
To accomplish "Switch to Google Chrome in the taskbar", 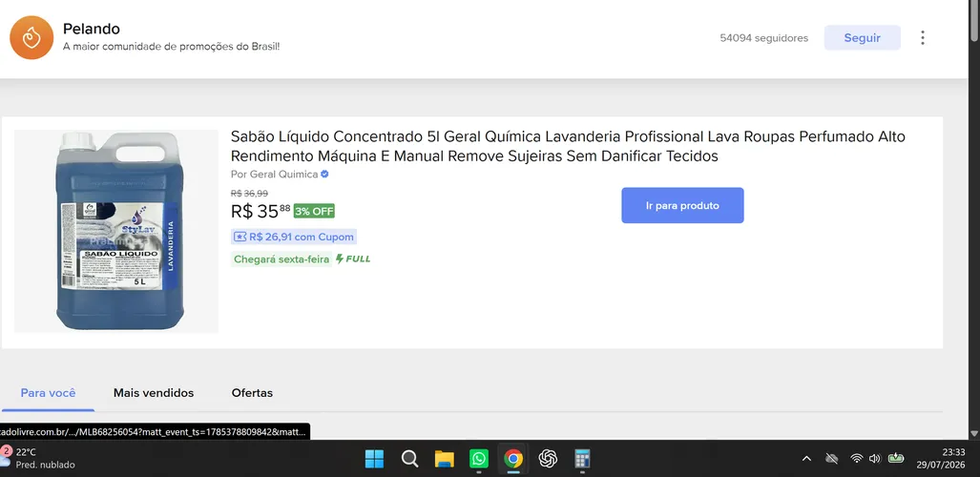I will click(x=513, y=459).
